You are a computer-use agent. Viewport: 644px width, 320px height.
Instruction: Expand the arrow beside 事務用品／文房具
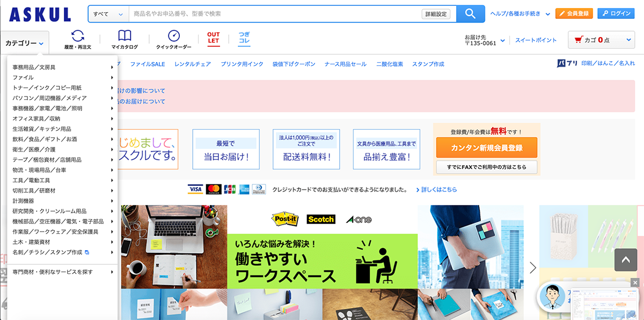tap(112, 67)
